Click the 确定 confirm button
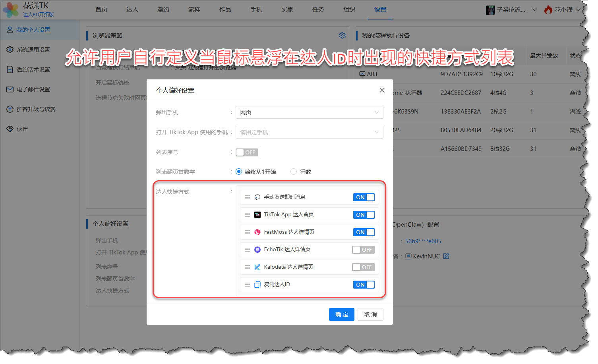The image size is (598, 364). pyautogui.click(x=341, y=314)
